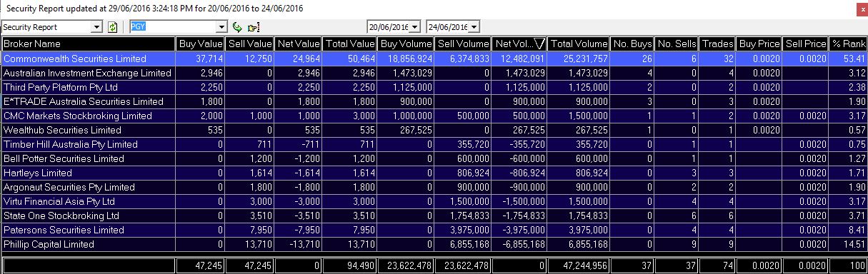Sort by Total Value column header
868x274 pixels.
pos(350,44)
